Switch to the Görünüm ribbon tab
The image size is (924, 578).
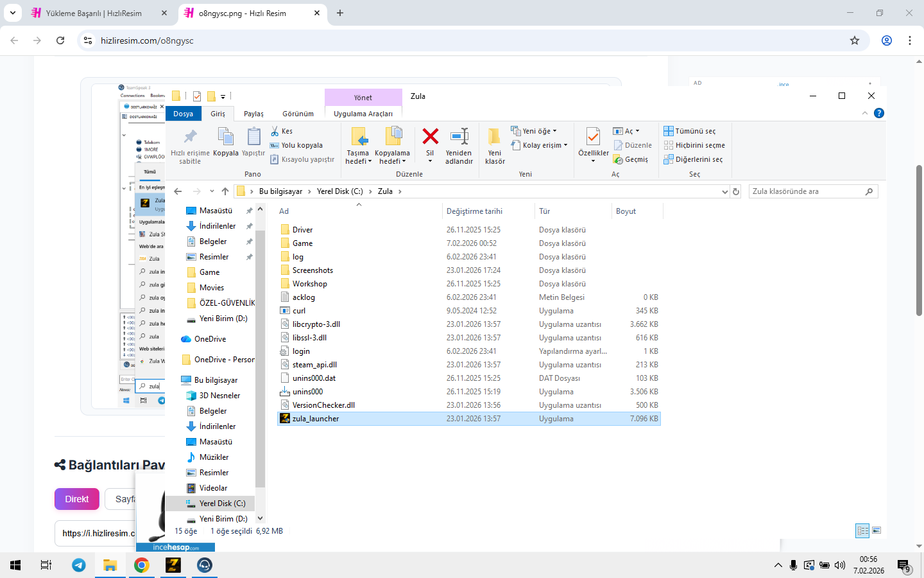(x=298, y=114)
